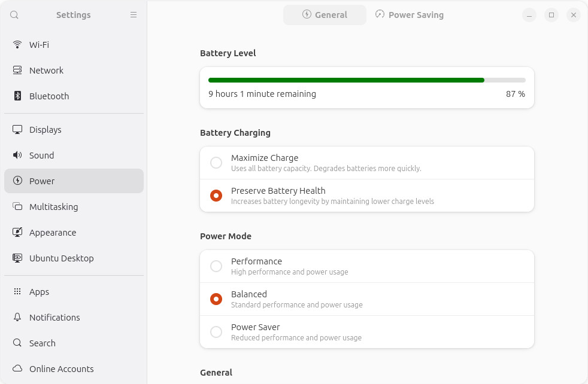Open the hamburger menu in Settings header

(x=134, y=15)
